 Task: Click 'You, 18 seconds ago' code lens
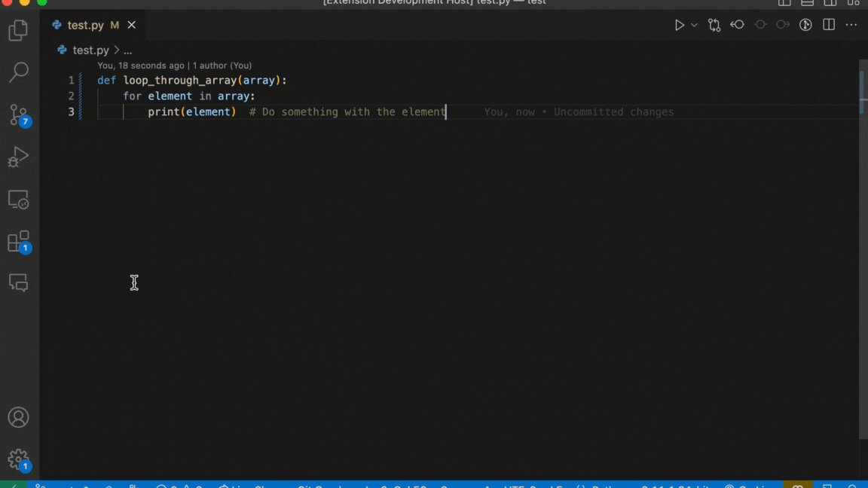[x=141, y=66]
